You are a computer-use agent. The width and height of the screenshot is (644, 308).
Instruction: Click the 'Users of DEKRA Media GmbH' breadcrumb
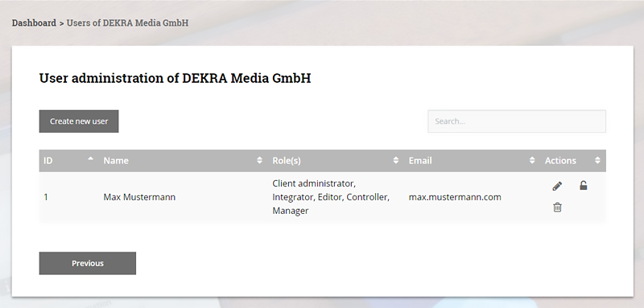pyautogui.click(x=127, y=23)
